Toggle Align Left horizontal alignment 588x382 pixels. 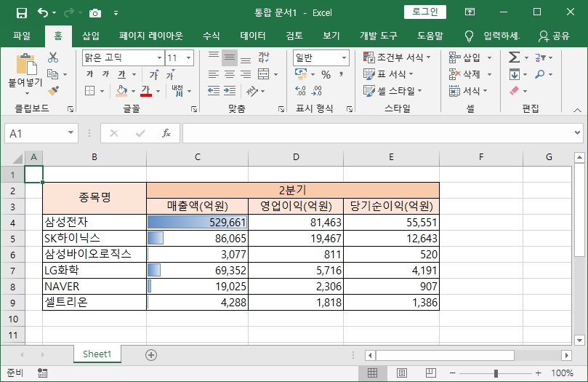214,74
